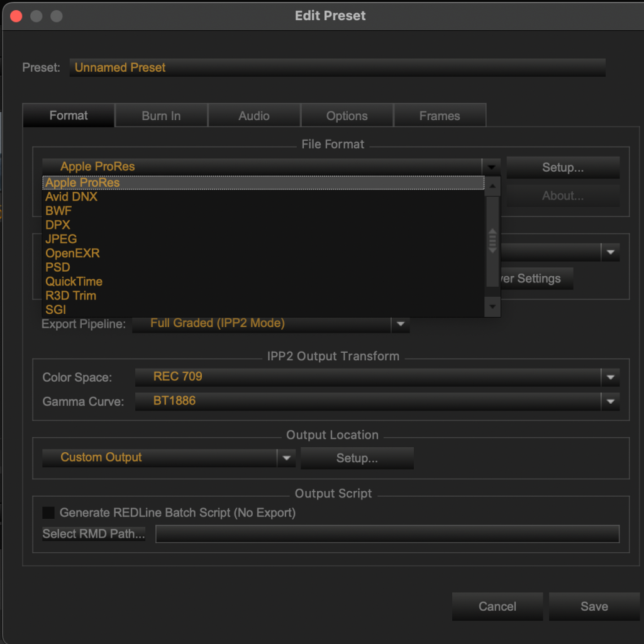Save the preset
Image resolution: width=644 pixels, height=644 pixels.
click(594, 607)
